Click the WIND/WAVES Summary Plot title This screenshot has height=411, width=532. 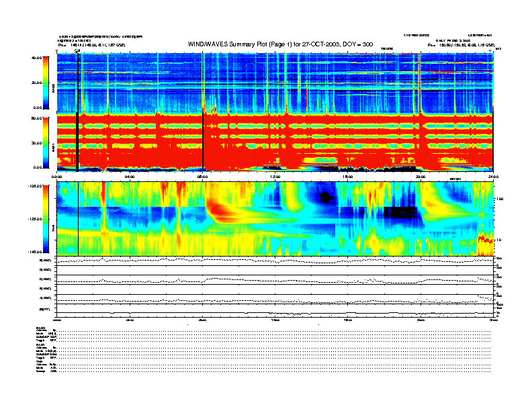point(280,44)
